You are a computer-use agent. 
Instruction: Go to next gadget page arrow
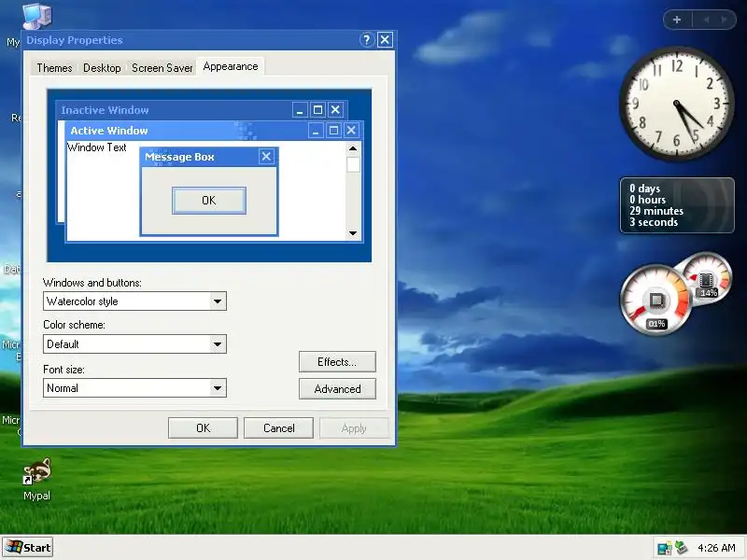click(x=725, y=20)
